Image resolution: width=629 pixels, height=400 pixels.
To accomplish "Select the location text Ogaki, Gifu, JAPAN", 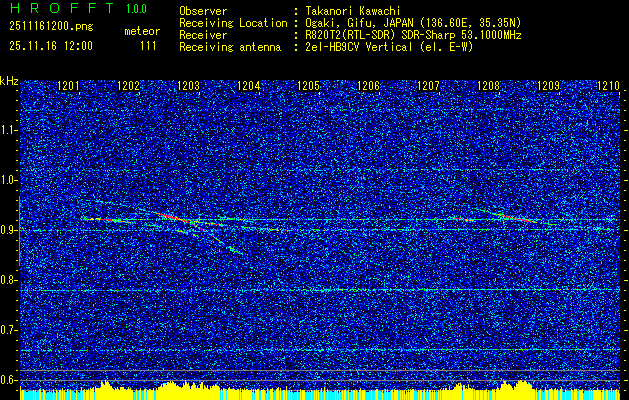I will click(x=361, y=23).
